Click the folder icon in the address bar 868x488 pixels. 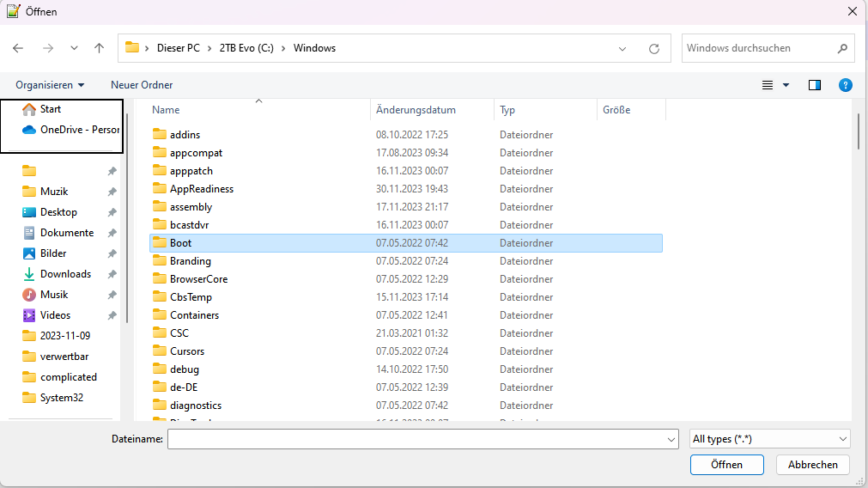click(x=131, y=47)
